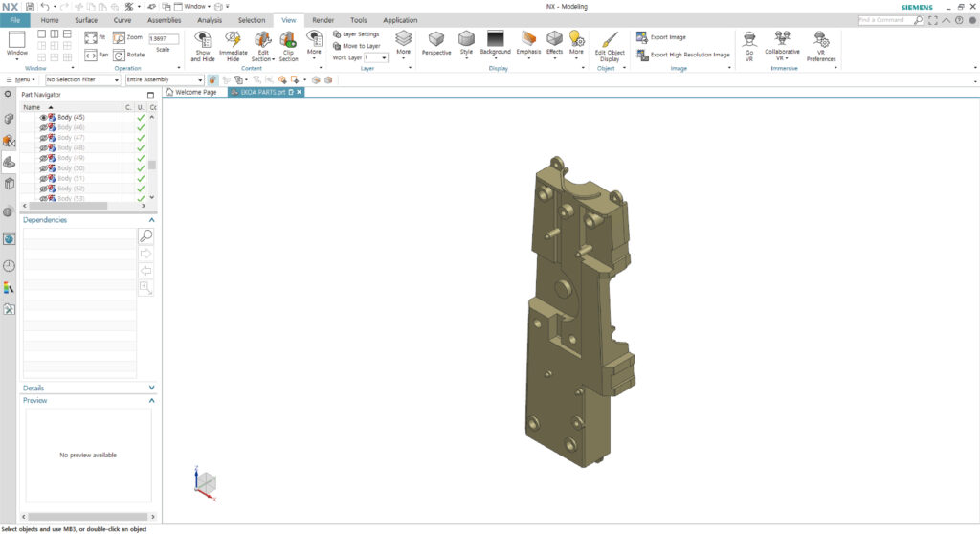Click the view triad orientation cube
This screenshot has width=980, height=534.
[206, 483]
